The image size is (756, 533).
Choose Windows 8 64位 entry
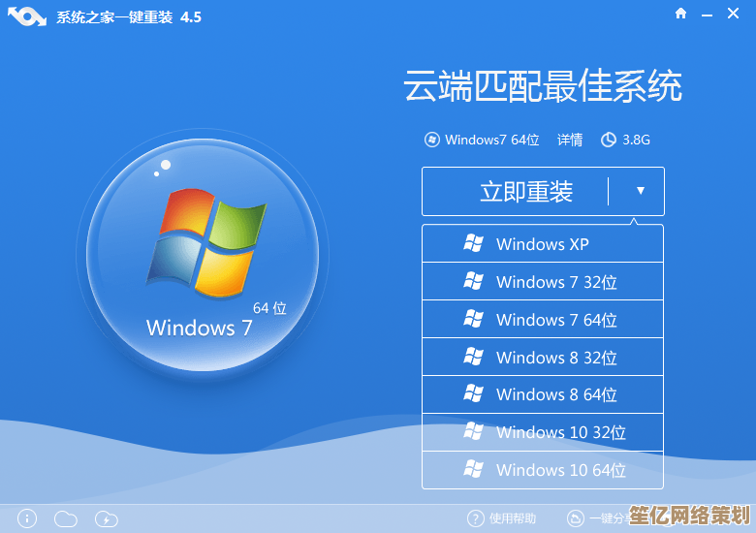[543, 394]
